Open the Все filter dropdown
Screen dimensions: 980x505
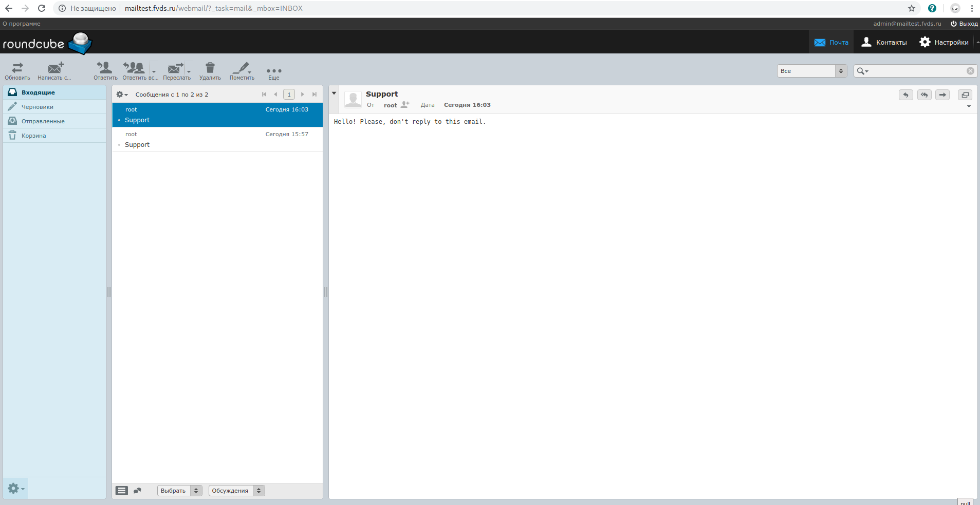pyautogui.click(x=811, y=71)
